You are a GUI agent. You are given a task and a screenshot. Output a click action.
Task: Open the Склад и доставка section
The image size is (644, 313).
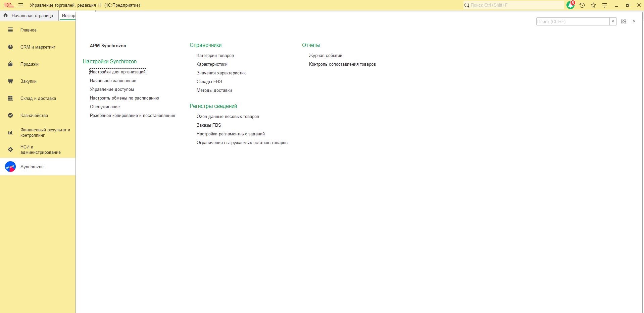[38, 98]
